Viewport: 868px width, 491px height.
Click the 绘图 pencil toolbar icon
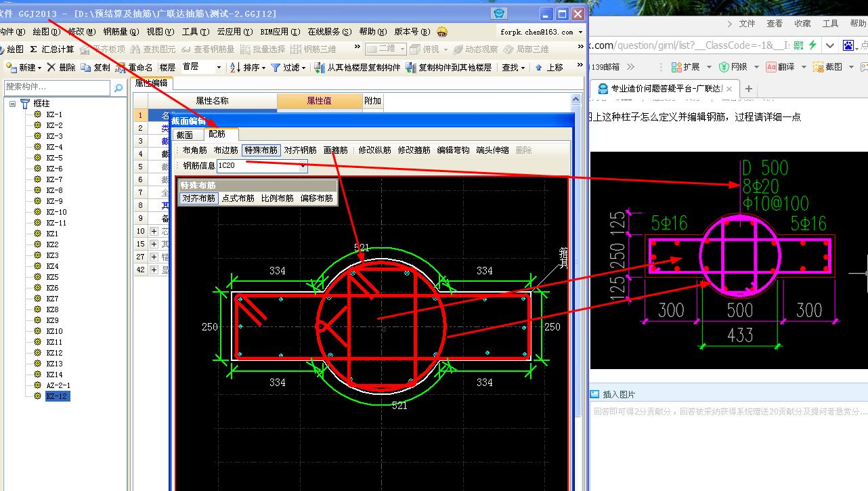point(2,49)
